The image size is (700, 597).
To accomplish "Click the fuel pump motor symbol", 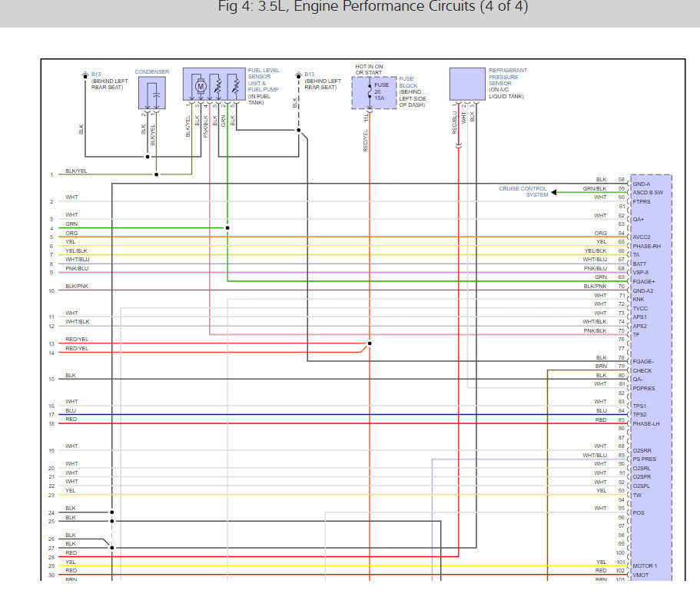I will point(201,86).
